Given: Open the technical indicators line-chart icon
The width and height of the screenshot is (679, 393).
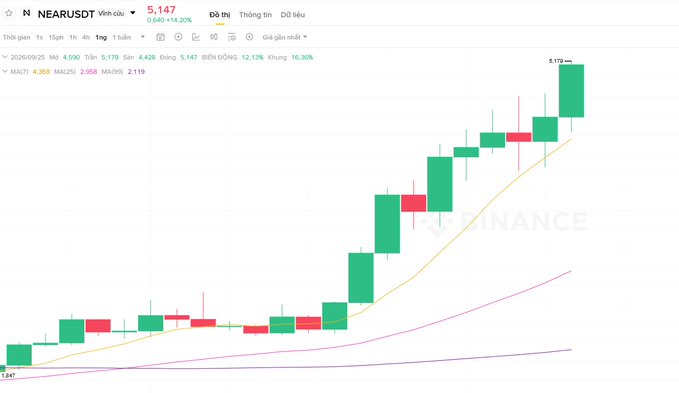Looking at the screenshot, I should pyautogui.click(x=196, y=37).
